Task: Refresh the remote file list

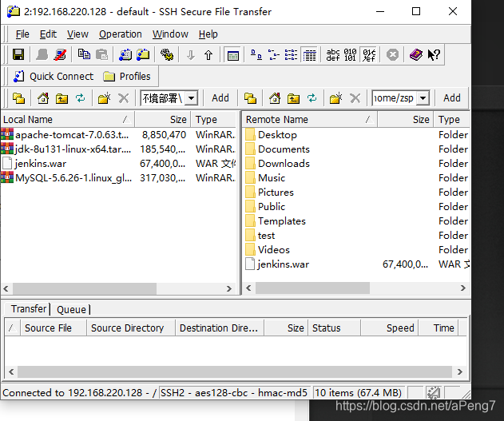Action: pos(312,97)
